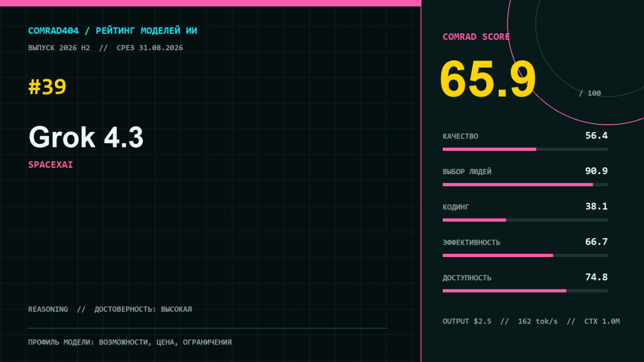
Task: Click the OUTPUT $2.5 price text
Action: [467, 321]
